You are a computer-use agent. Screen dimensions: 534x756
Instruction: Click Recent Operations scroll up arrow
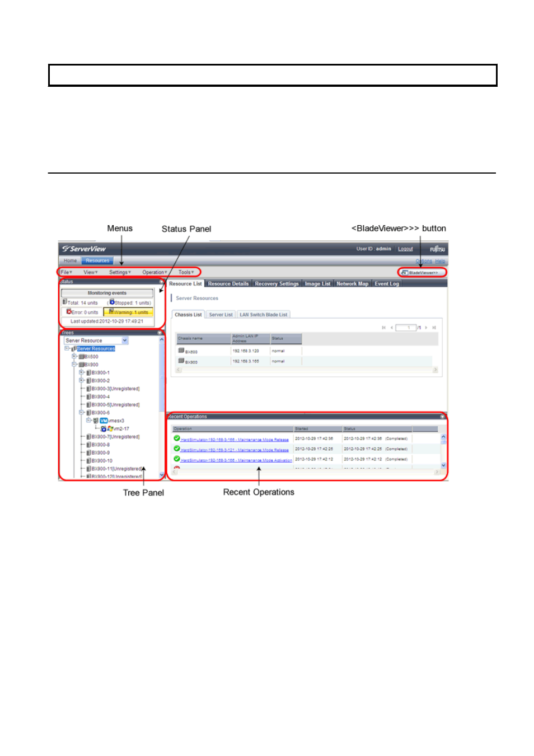point(443,437)
